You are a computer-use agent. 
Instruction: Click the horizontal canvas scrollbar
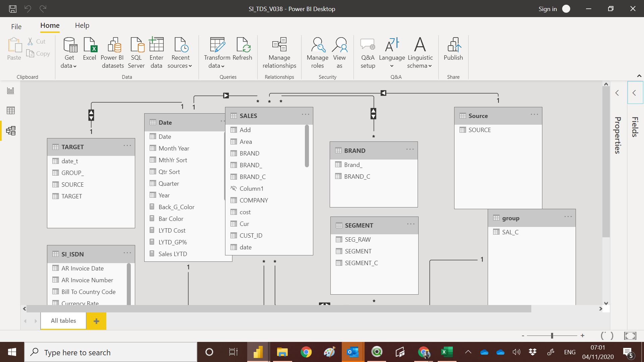click(279, 309)
